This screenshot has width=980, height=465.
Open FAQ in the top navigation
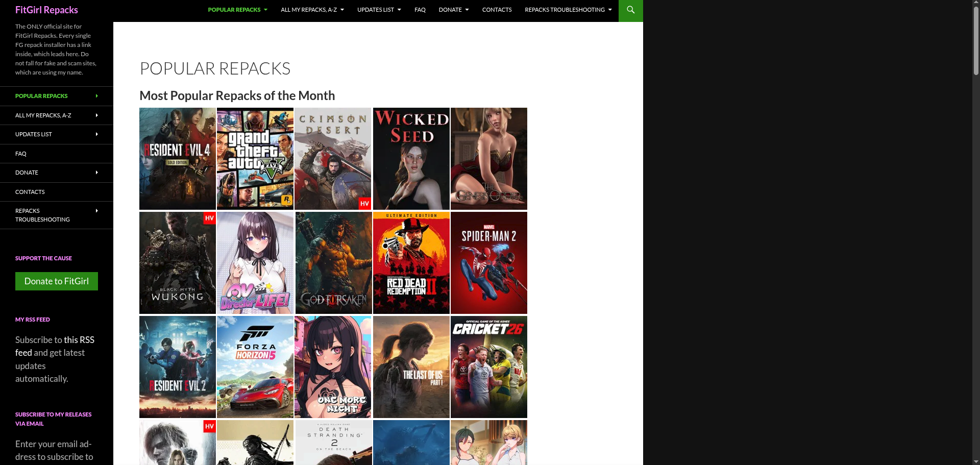pos(420,10)
